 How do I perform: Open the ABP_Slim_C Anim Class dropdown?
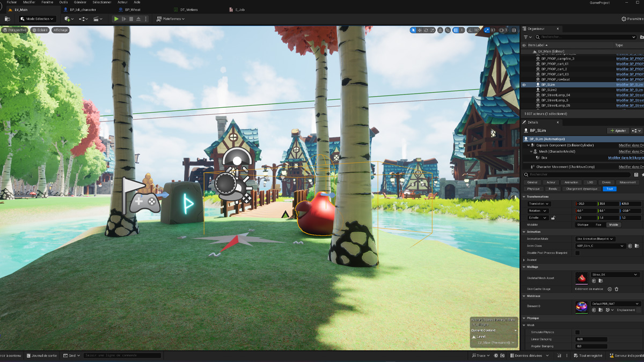tap(601, 246)
